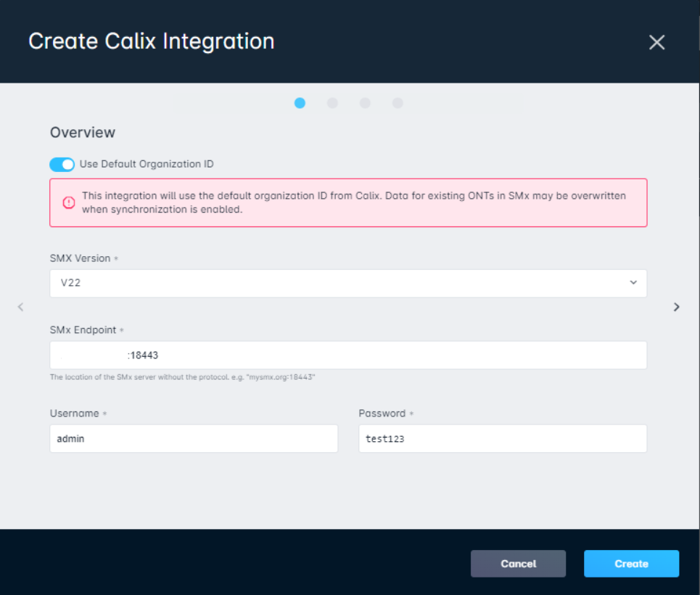The width and height of the screenshot is (700, 595).
Task: Focus the SMx Endpoint input field
Action: 348,355
